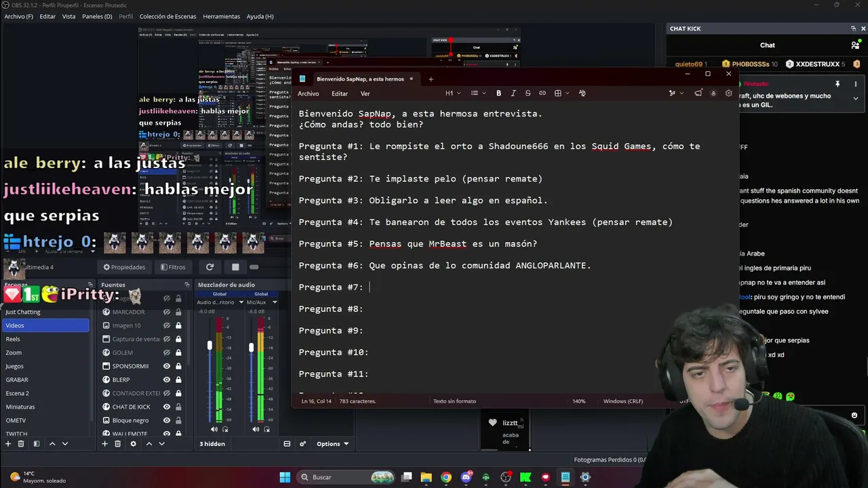This screenshot has height=488, width=868.
Task: Clear formatting in Notepad toolbar
Action: [x=582, y=93]
